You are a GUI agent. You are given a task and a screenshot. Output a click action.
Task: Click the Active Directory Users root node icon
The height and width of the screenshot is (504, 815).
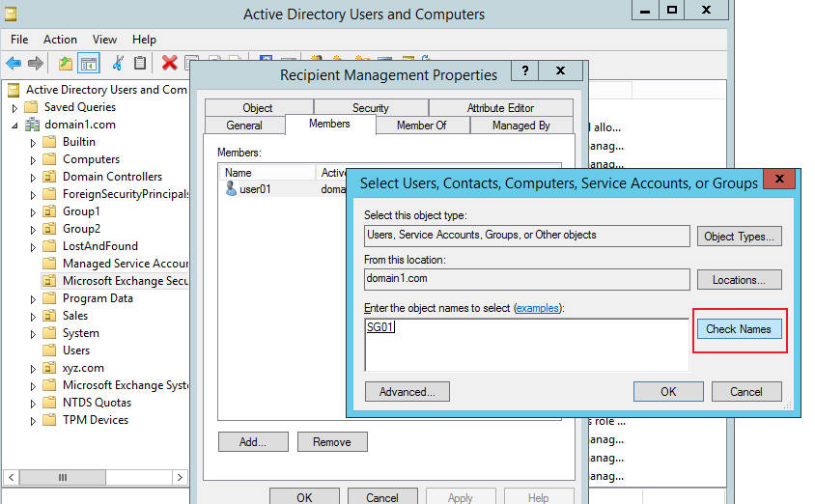tap(14, 90)
